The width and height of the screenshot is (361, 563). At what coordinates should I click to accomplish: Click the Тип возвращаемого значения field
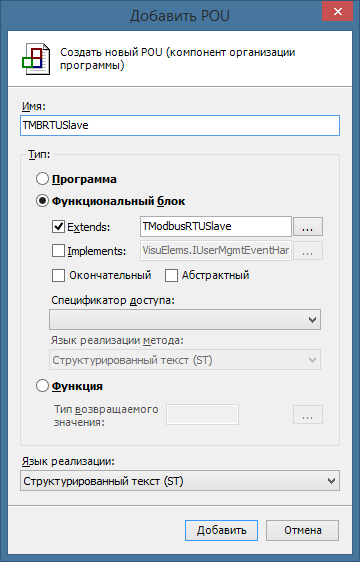(x=203, y=415)
